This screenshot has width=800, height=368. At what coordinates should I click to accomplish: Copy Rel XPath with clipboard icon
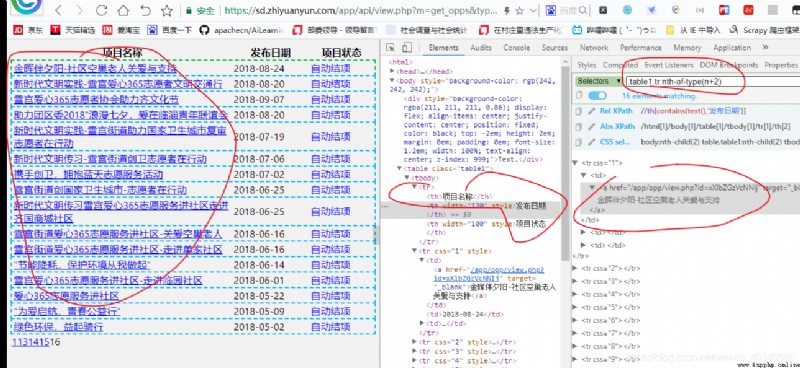tap(578, 111)
